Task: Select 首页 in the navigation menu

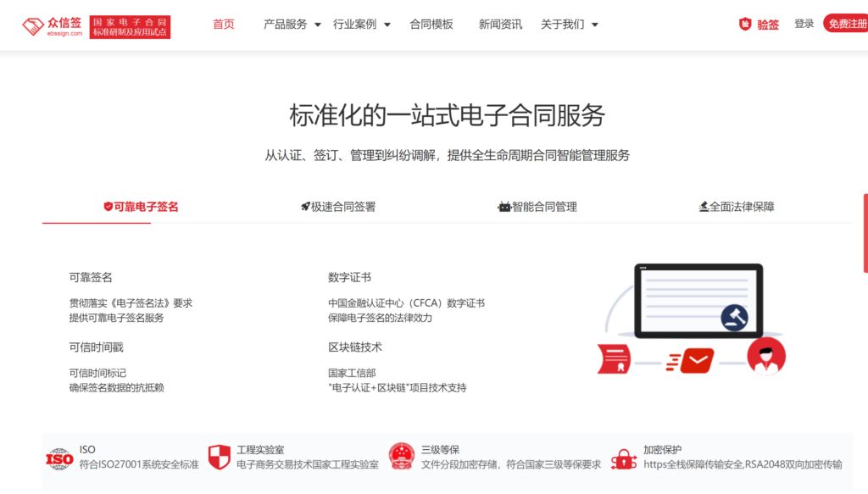Action: tap(223, 25)
